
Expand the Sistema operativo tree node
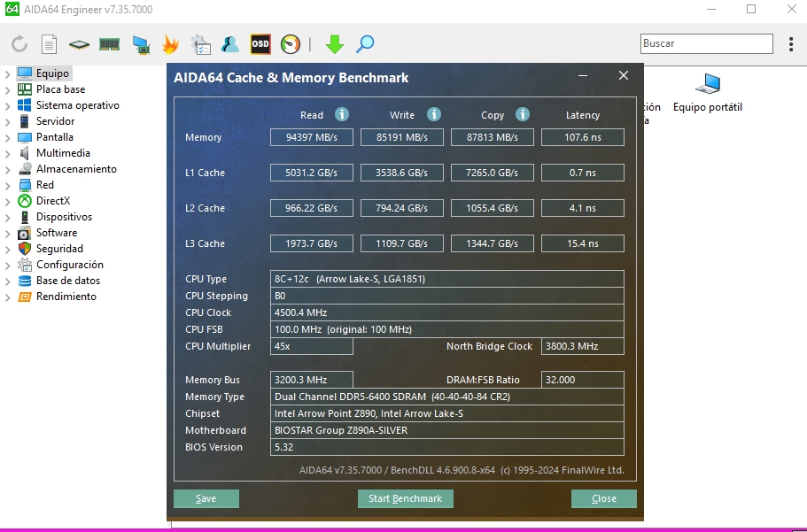coord(7,105)
